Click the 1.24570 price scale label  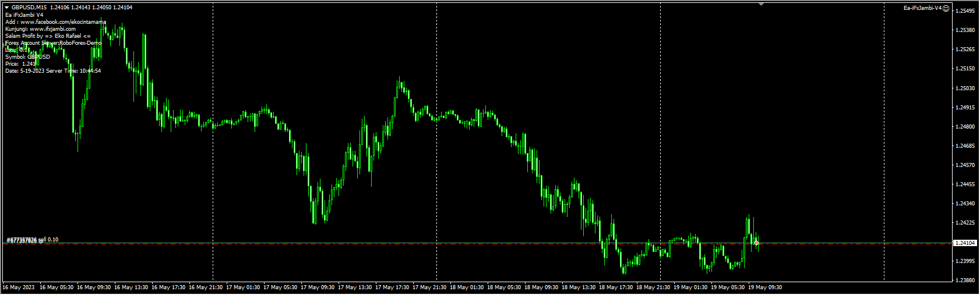967,165
